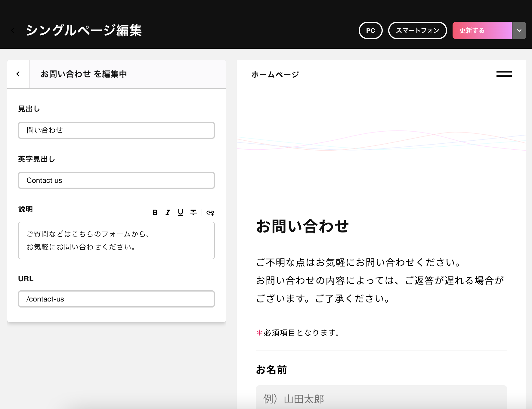Focus the URL field containing /contact-us

tap(116, 299)
